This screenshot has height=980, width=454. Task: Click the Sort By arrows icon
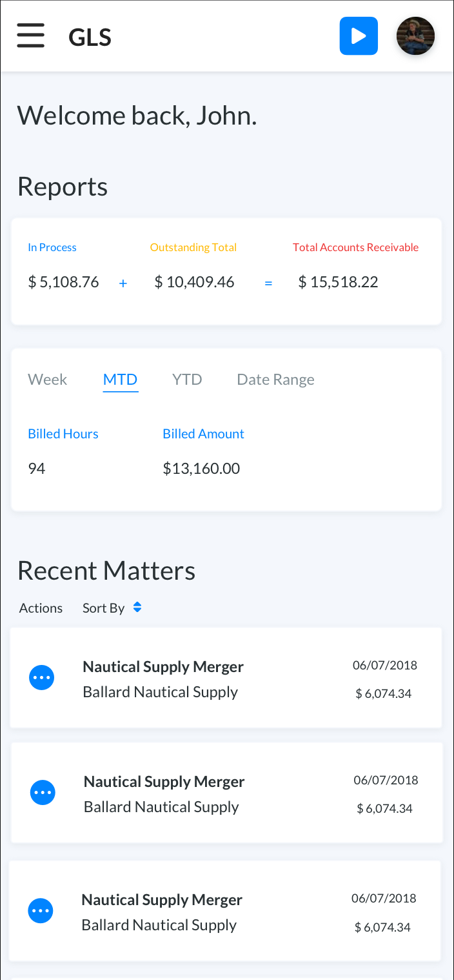pos(137,607)
